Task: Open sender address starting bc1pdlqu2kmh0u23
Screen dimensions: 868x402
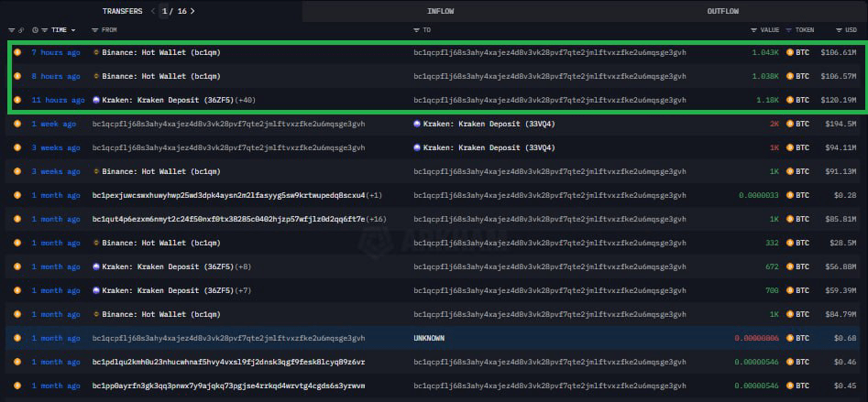Action: point(228,362)
